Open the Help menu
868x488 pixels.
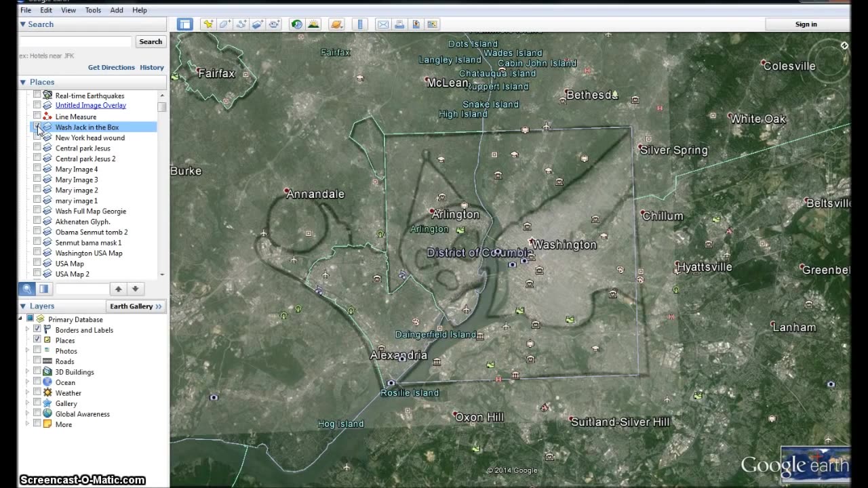click(140, 10)
